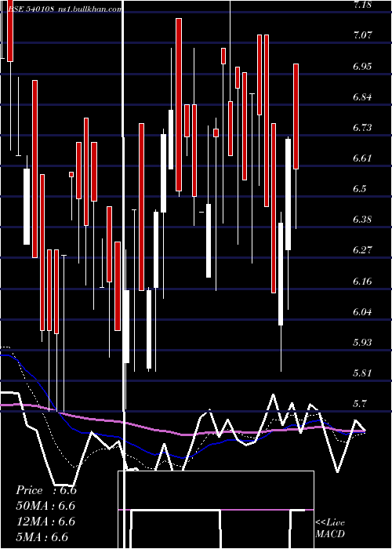Click the 5.81 price axis label

[362, 373]
